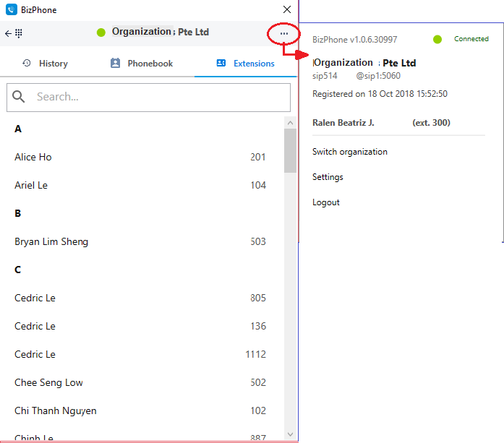Switch to the Phonebook tab

click(x=142, y=64)
